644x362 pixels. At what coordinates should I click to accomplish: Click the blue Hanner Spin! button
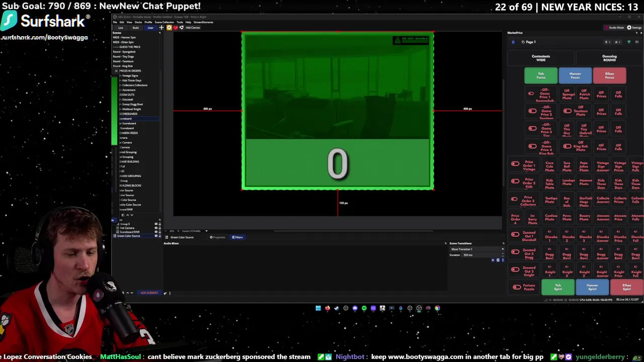coord(592,287)
